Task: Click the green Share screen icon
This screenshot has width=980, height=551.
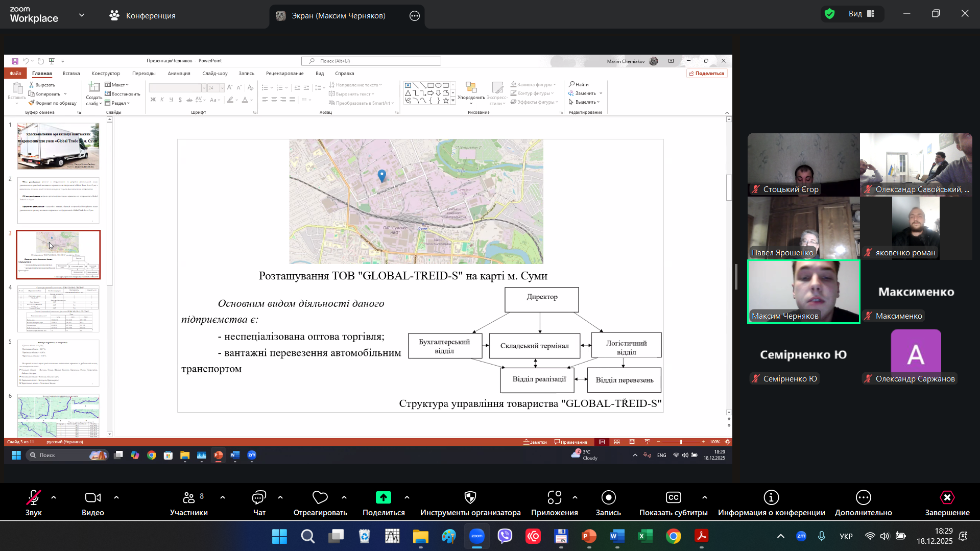Action: [383, 497]
